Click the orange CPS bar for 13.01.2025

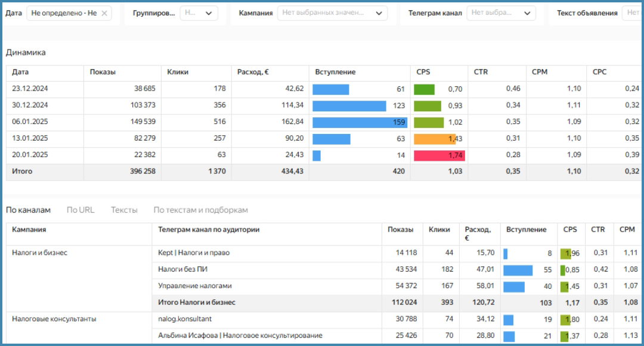(434, 139)
